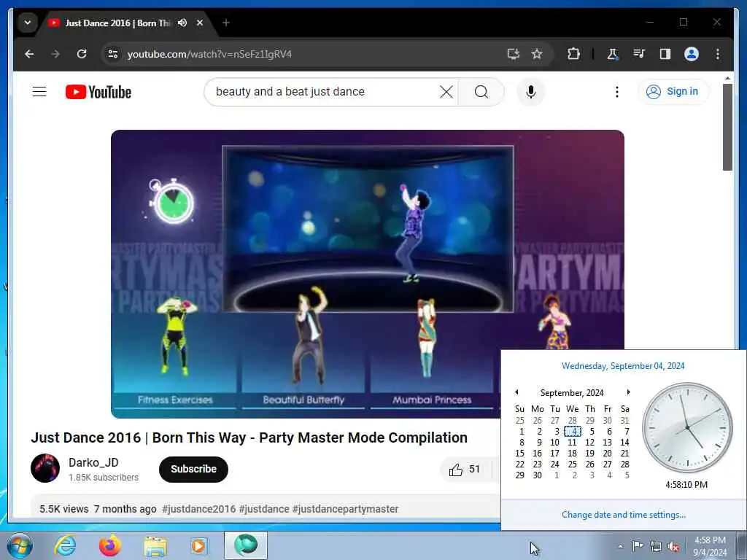Open the #justdance hashtag
Image resolution: width=747 pixels, height=560 pixels.
[x=264, y=509]
